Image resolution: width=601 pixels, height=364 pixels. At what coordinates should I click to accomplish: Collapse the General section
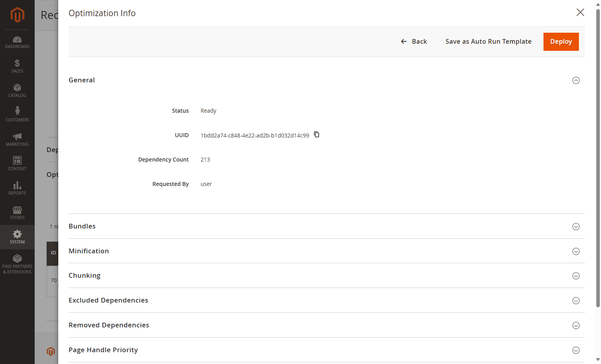pyautogui.click(x=576, y=80)
